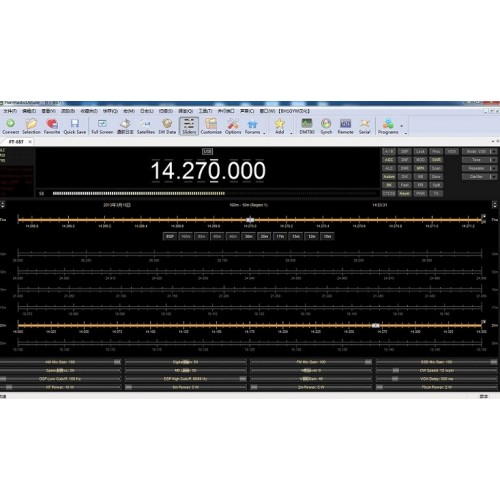
Task: Toggle the Lock button
Action: pyautogui.click(x=420, y=152)
